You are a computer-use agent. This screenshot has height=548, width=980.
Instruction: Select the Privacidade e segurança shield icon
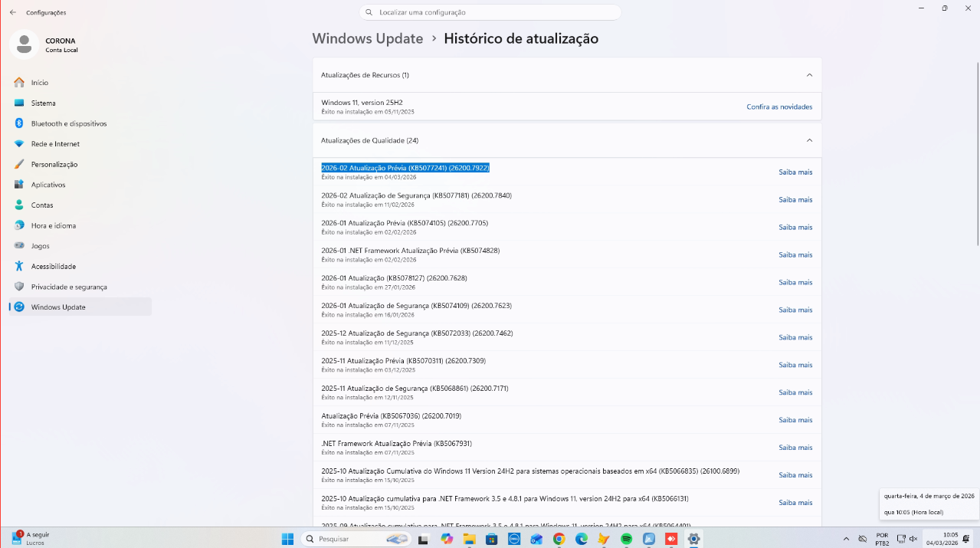[x=19, y=287]
